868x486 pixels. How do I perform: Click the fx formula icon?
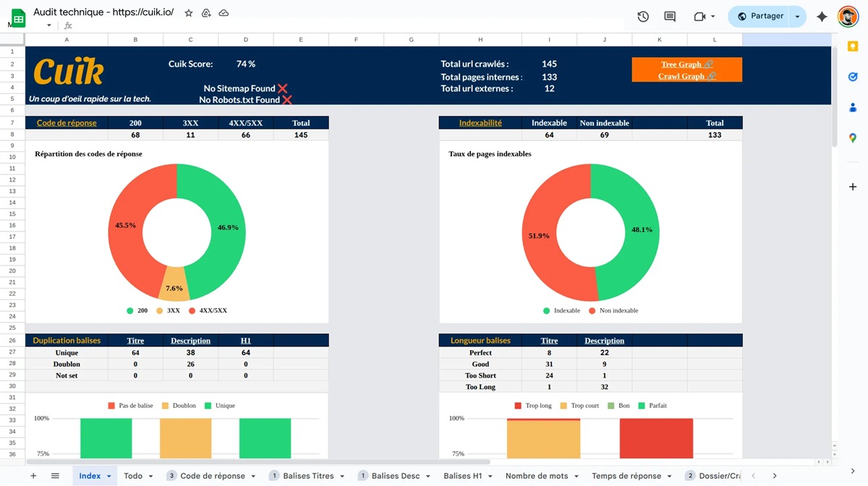click(68, 25)
